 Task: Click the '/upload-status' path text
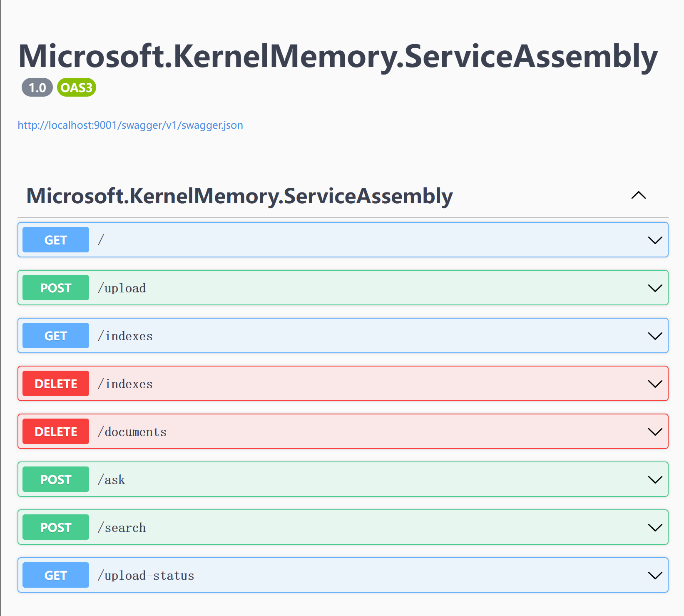tap(146, 576)
